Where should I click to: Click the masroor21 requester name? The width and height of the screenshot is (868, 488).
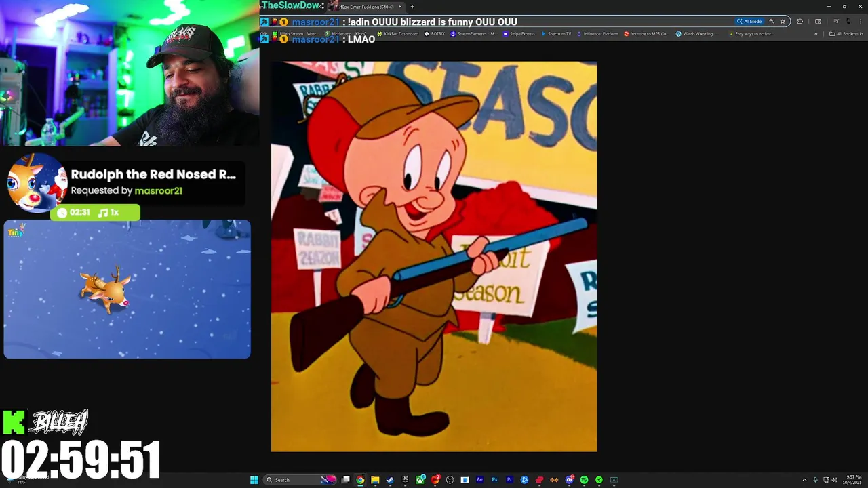[158, 191]
